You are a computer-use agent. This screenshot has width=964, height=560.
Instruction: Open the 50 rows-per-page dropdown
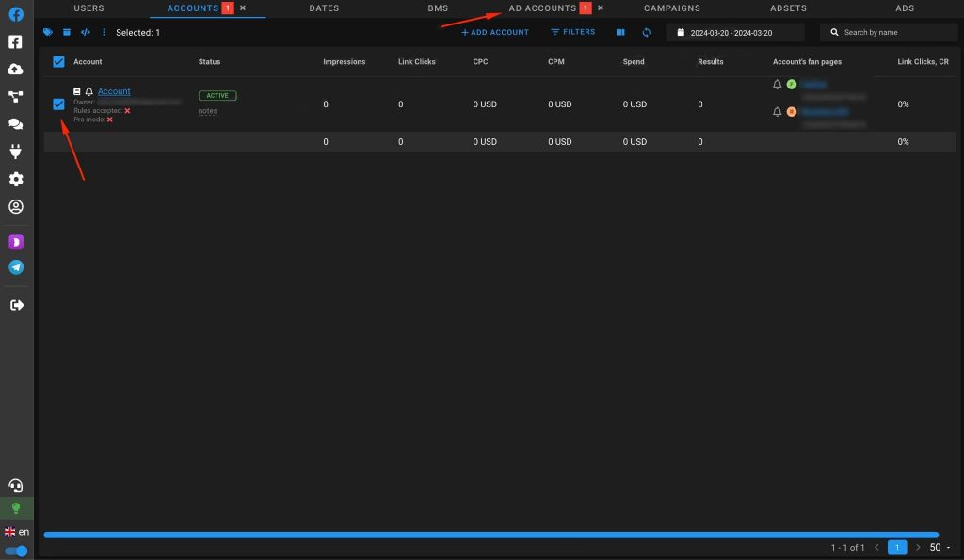tap(940, 547)
